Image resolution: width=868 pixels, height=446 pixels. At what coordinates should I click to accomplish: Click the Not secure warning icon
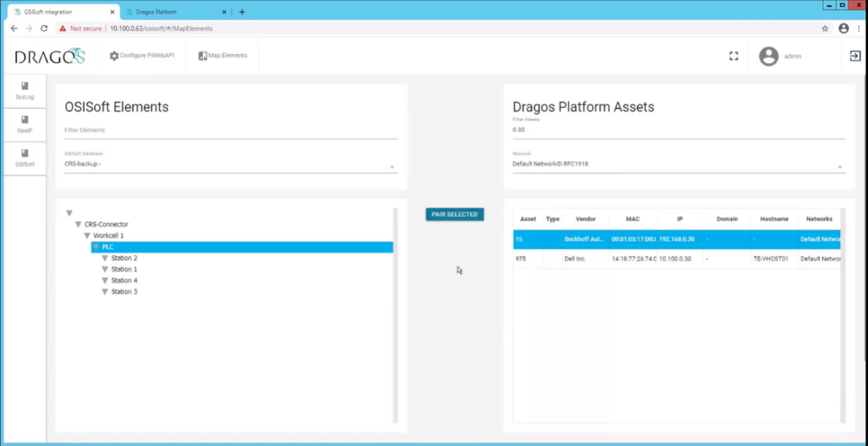(x=63, y=28)
